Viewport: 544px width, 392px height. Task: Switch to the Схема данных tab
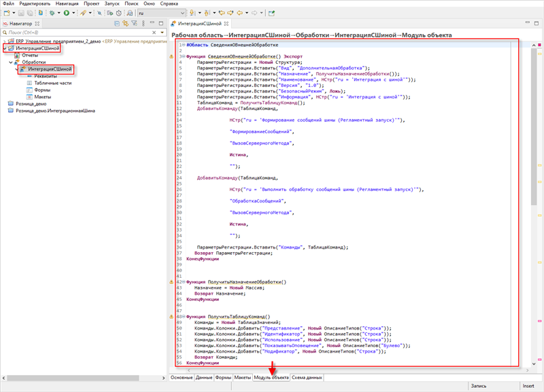pyautogui.click(x=307, y=377)
